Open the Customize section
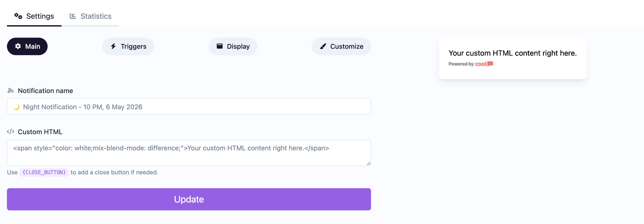 pos(341,46)
